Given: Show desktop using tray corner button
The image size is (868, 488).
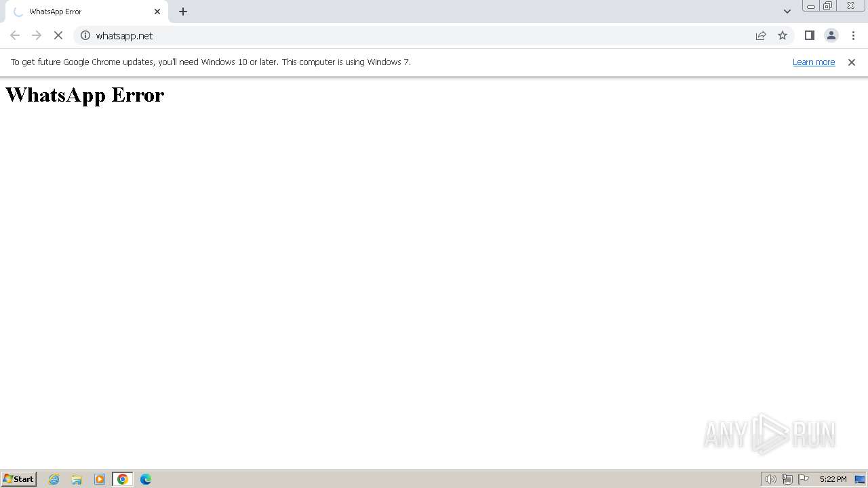Looking at the screenshot, I should [x=860, y=479].
